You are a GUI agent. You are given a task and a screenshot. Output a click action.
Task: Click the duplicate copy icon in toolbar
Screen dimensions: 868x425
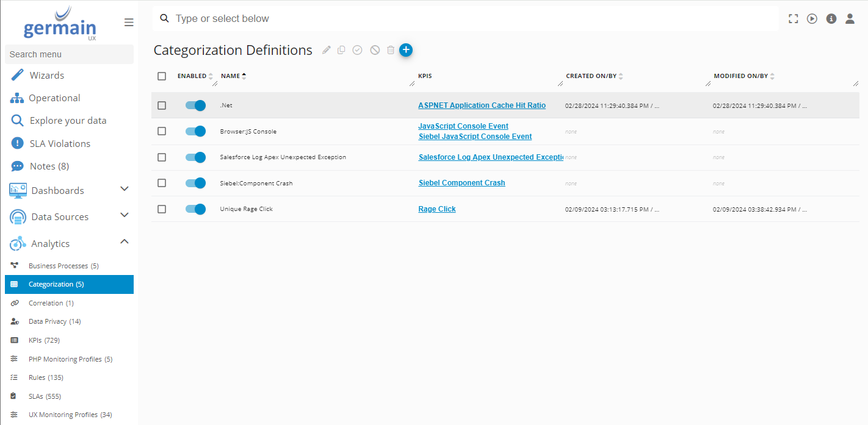tap(342, 50)
